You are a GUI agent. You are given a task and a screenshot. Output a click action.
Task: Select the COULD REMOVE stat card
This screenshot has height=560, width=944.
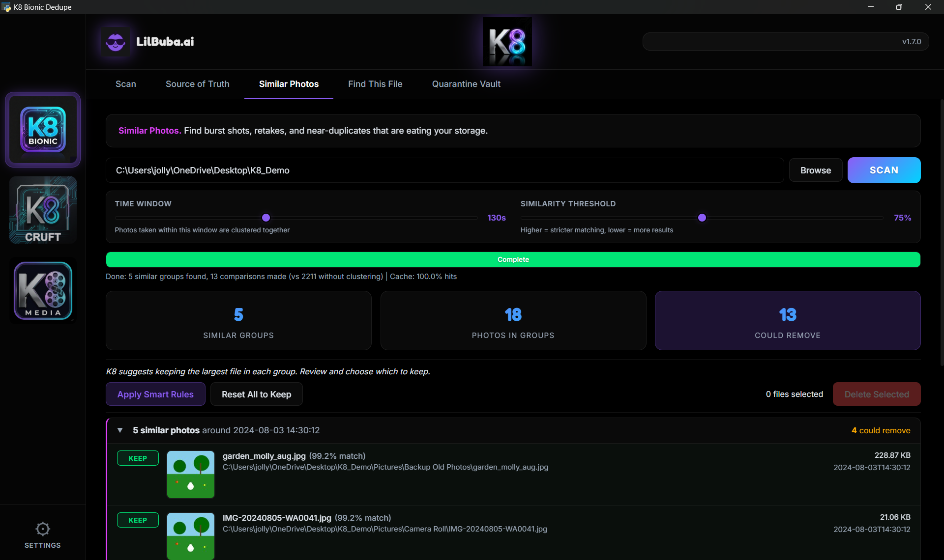coord(787,320)
